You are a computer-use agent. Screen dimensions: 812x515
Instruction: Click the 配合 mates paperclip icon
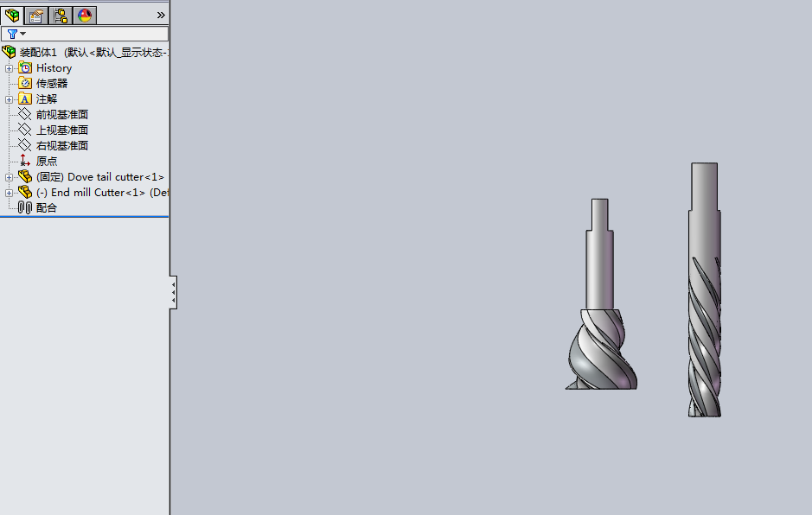[x=25, y=207]
